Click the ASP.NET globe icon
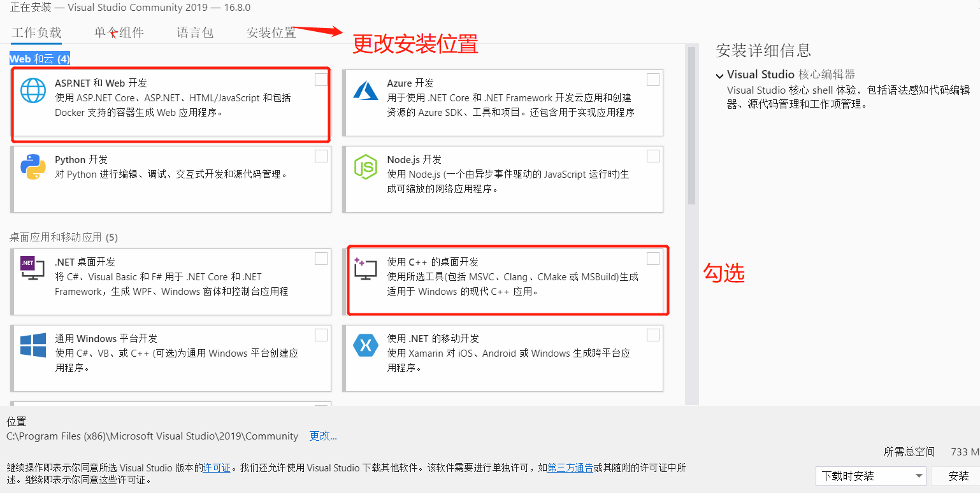 32,90
